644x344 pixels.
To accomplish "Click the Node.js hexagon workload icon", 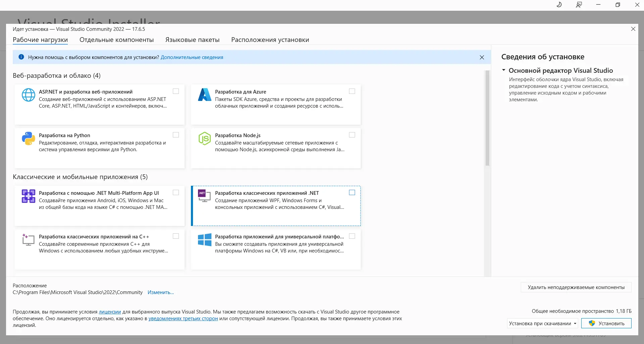I will (x=204, y=138).
